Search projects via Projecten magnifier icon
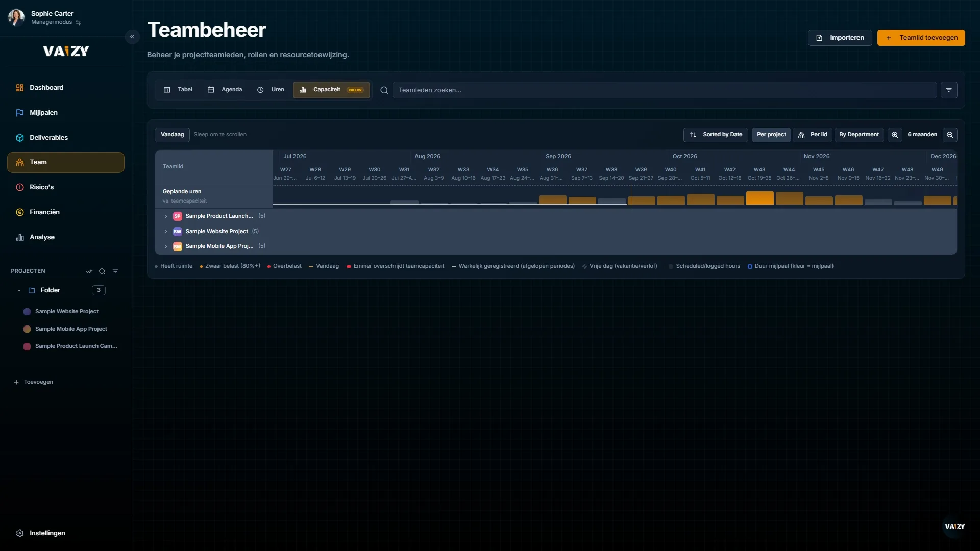Image resolution: width=980 pixels, height=551 pixels. 102,271
